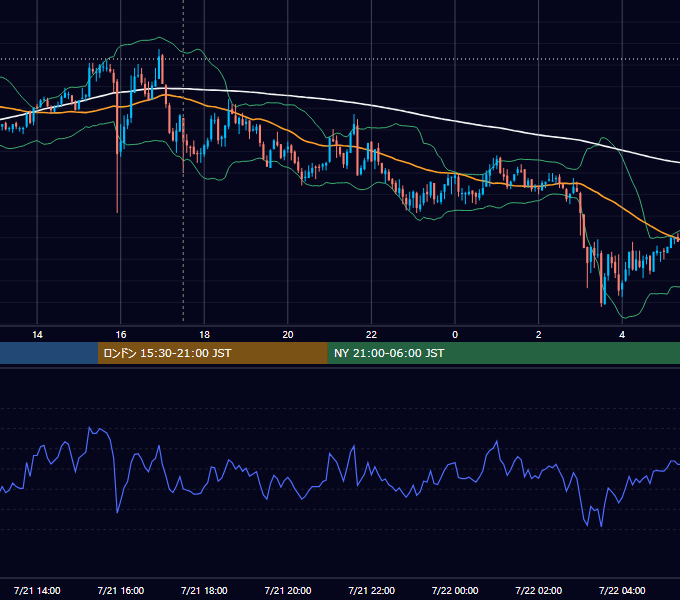Click the 7/22 02:00 time label
Screen dimensions: 680x600
click(x=538, y=590)
